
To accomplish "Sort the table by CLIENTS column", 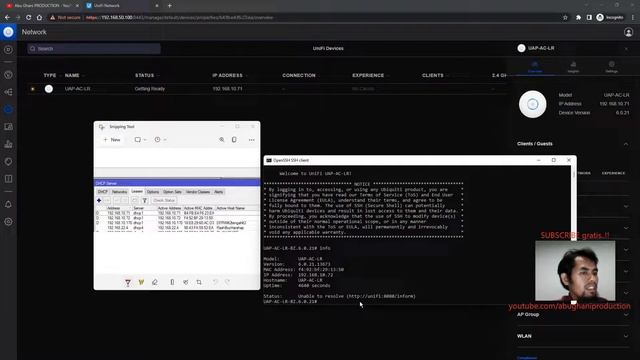I will [433, 76].
